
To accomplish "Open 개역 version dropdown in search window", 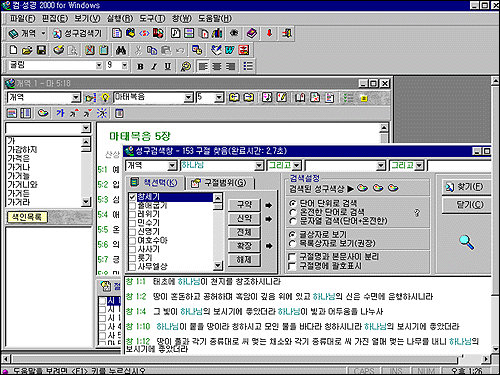I will click(172, 166).
